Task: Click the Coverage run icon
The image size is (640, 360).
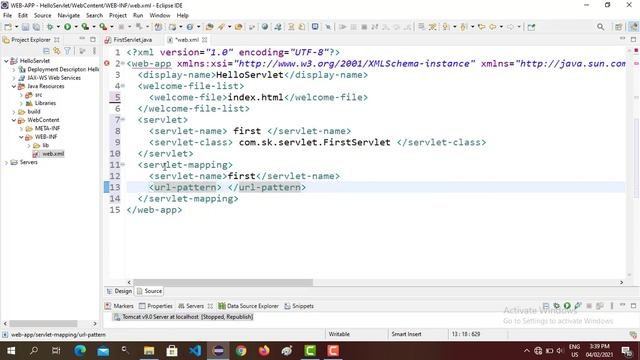Action: (x=85, y=27)
